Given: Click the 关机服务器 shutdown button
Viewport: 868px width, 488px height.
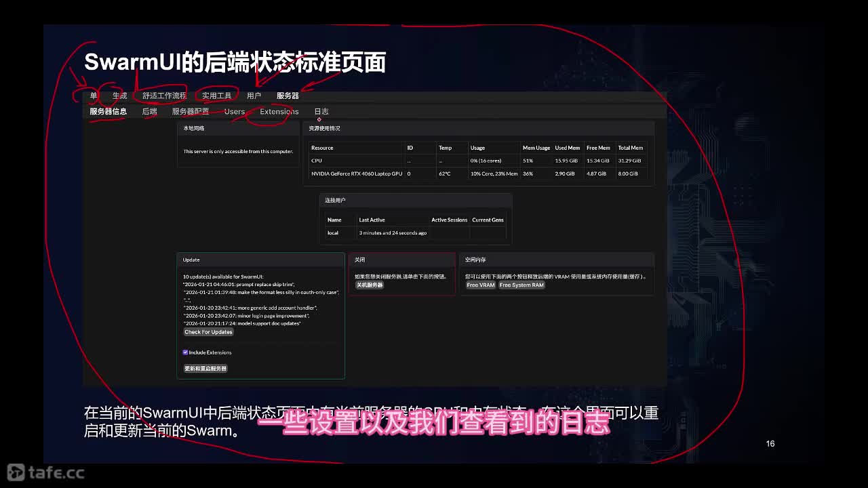Looking at the screenshot, I should click(x=370, y=285).
